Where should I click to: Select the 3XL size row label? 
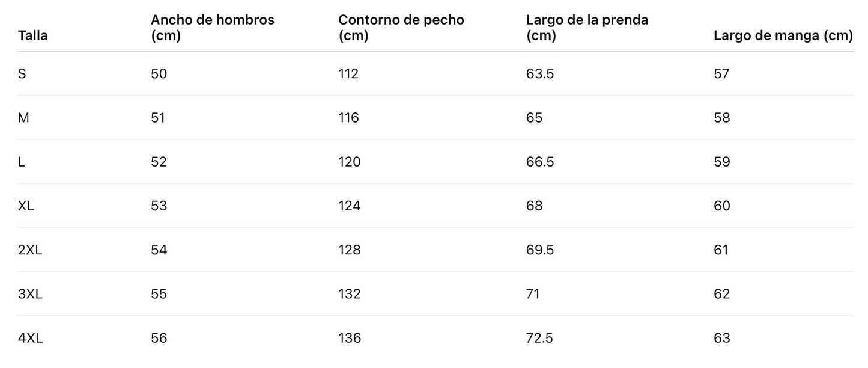30,294
